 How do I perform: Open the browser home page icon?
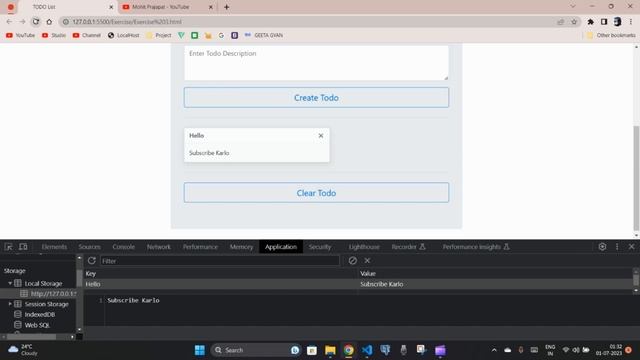click(49, 22)
